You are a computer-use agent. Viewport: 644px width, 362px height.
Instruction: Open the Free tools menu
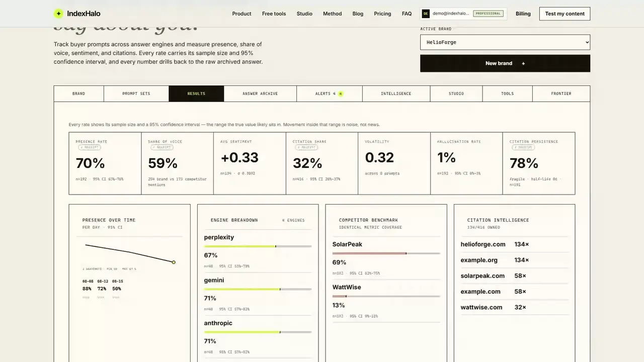[x=274, y=14]
